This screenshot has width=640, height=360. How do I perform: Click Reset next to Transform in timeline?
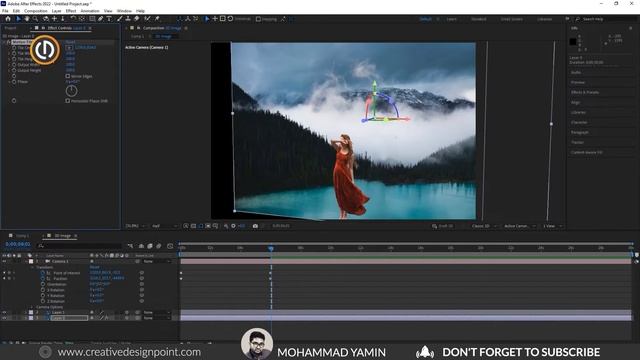coord(94,267)
